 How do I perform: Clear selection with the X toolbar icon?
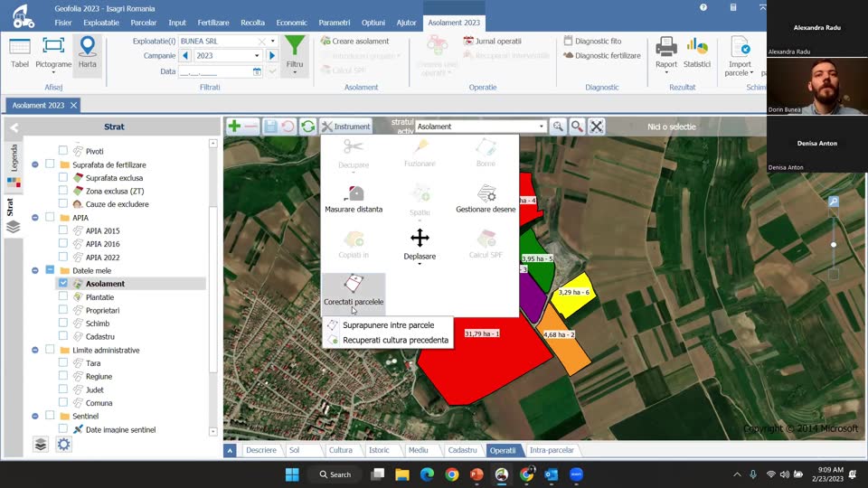(x=596, y=127)
